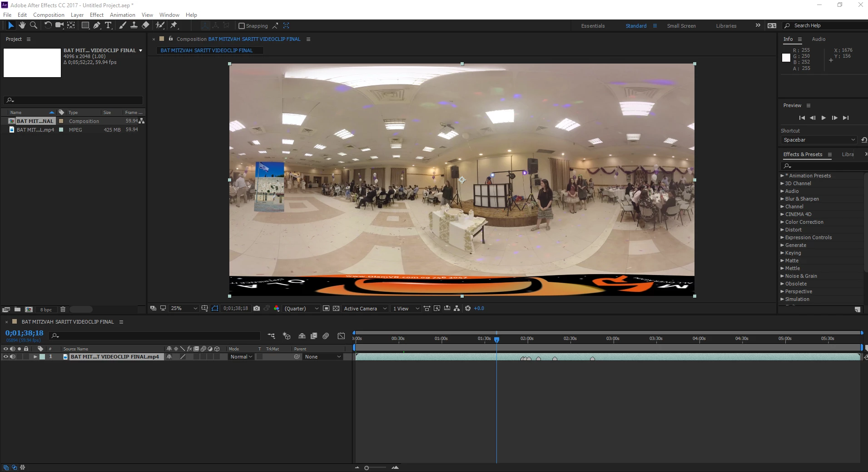Open the Layer menu
Viewport: 868px width, 472px height.
click(77, 15)
